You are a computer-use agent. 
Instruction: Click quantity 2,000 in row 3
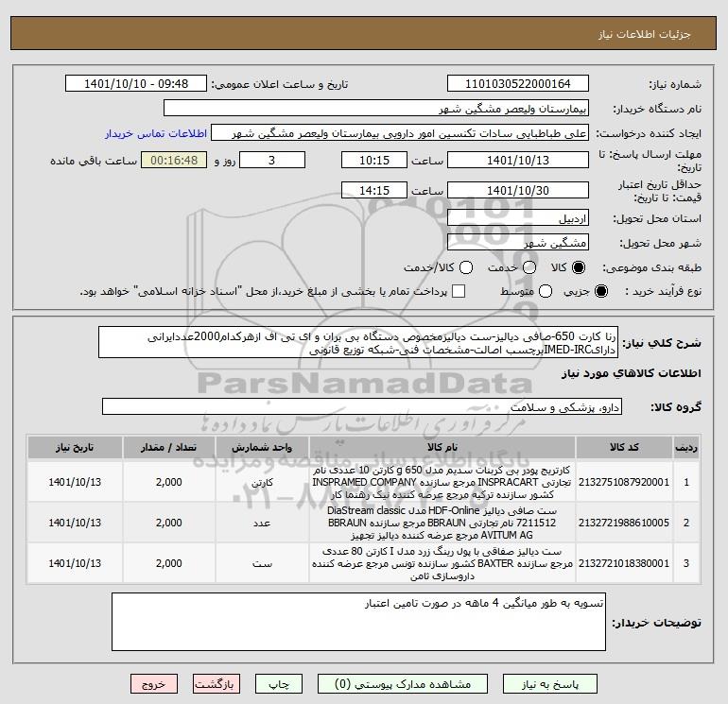click(x=169, y=563)
